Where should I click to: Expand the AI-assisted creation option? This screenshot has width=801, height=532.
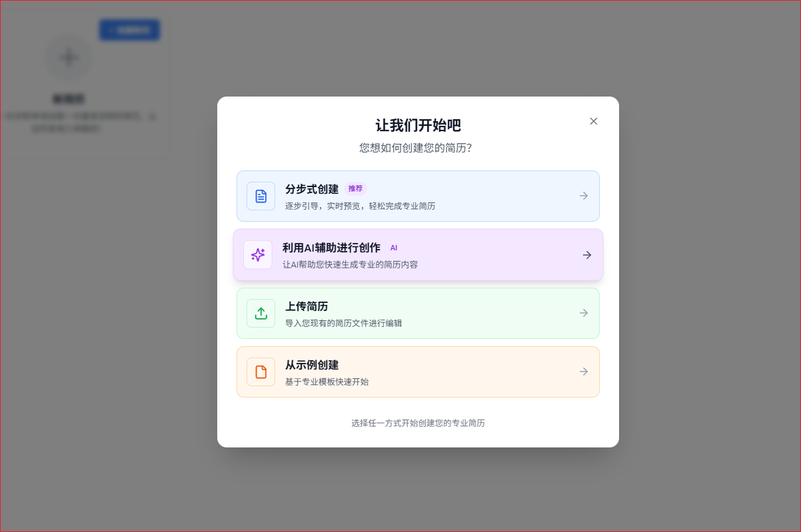click(x=418, y=254)
